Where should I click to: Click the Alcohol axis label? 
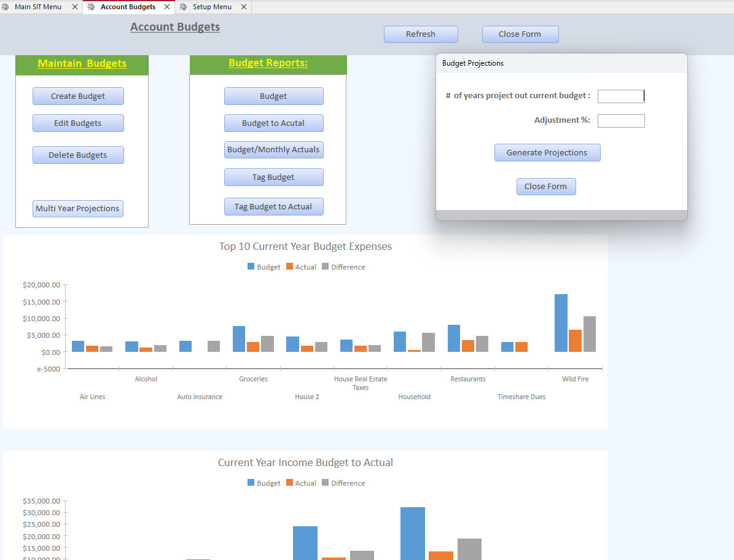pyautogui.click(x=146, y=379)
